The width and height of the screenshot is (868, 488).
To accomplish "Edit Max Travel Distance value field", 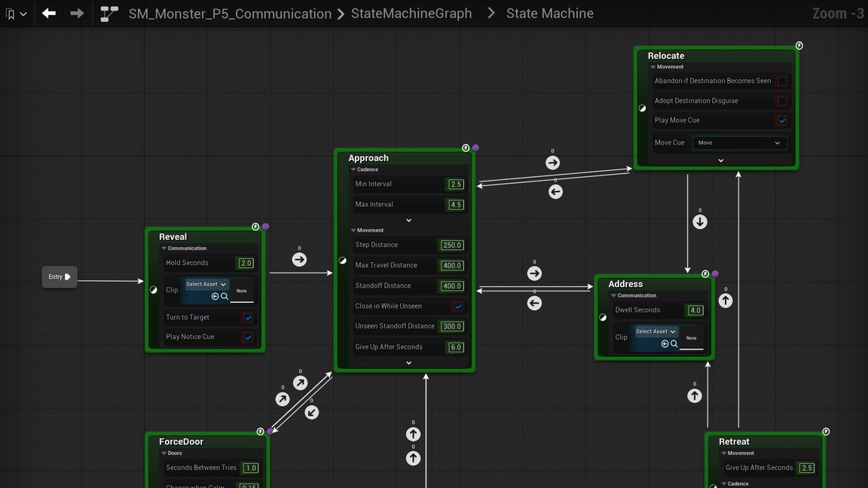I will [452, 266].
